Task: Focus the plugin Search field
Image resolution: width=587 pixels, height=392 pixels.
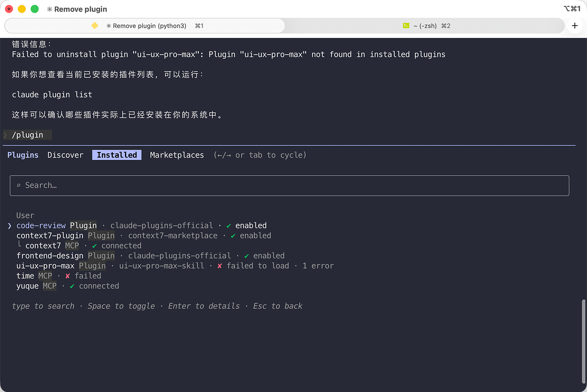Action: tap(289, 186)
